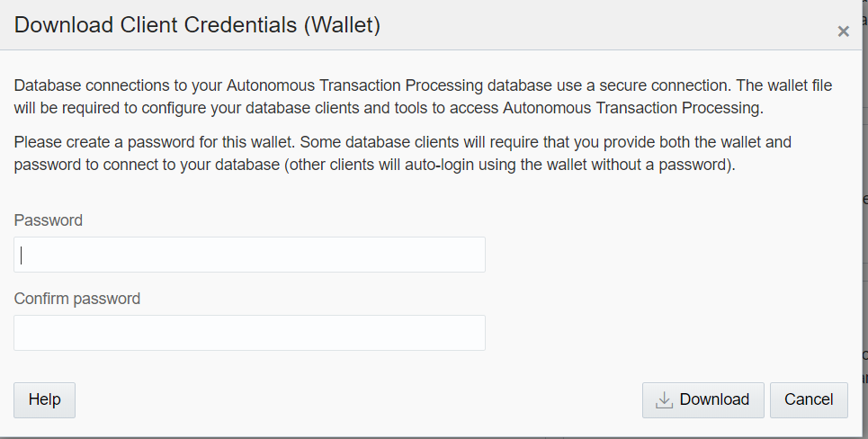Click the "Confirm password" field label
868x439 pixels.
click(77, 299)
